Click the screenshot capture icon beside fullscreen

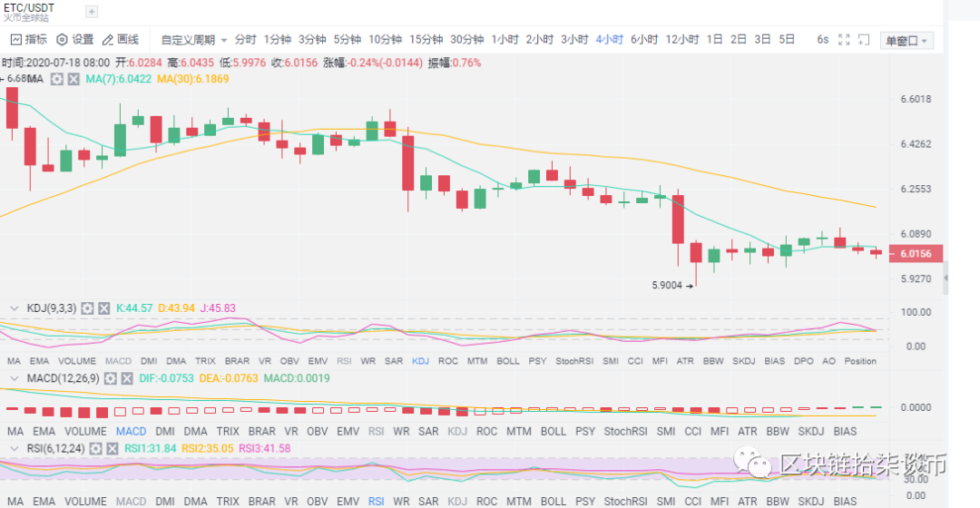(x=864, y=40)
